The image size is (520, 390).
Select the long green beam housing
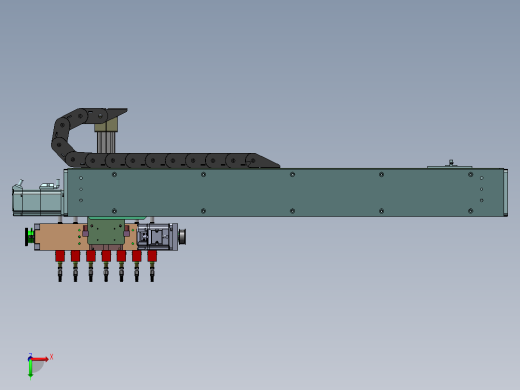point(286,193)
